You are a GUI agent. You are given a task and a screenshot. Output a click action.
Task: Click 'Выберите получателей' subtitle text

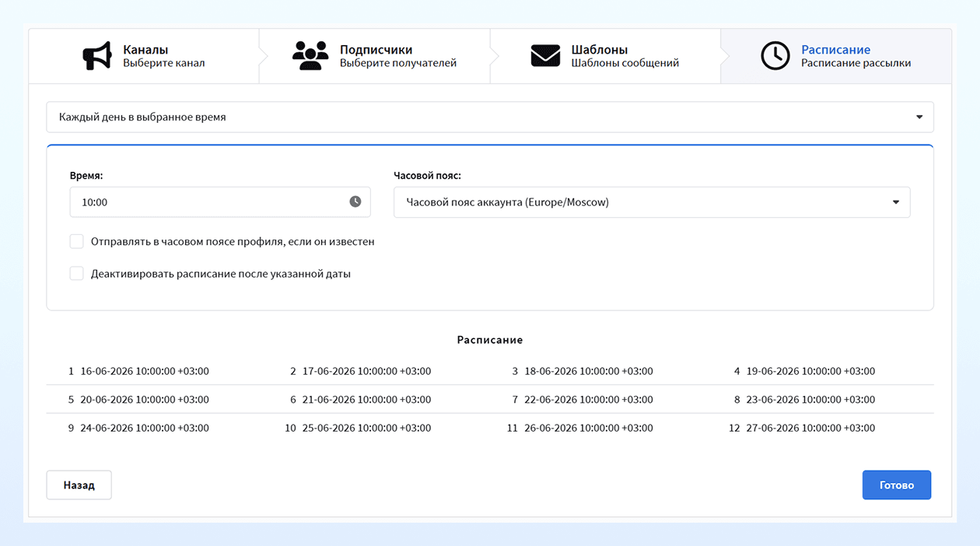[x=398, y=63]
